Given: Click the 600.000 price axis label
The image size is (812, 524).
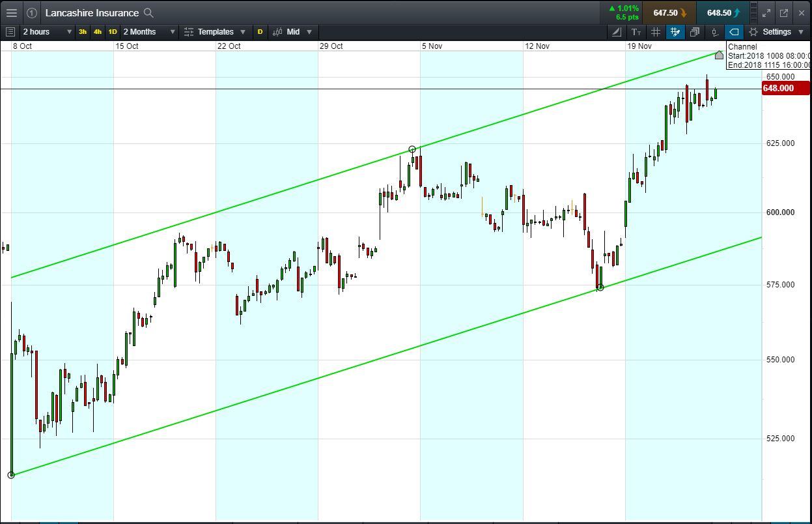Looking at the screenshot, I should [780, 212].
